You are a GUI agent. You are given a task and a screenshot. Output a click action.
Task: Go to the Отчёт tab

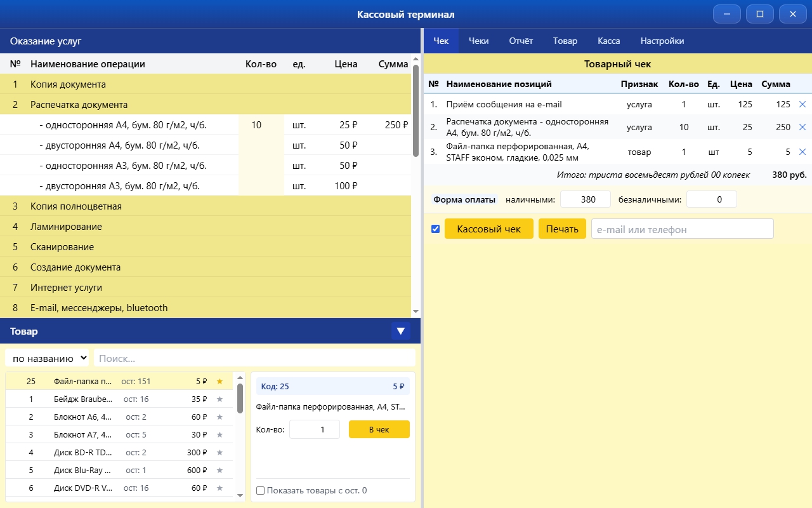coord(521,41)
